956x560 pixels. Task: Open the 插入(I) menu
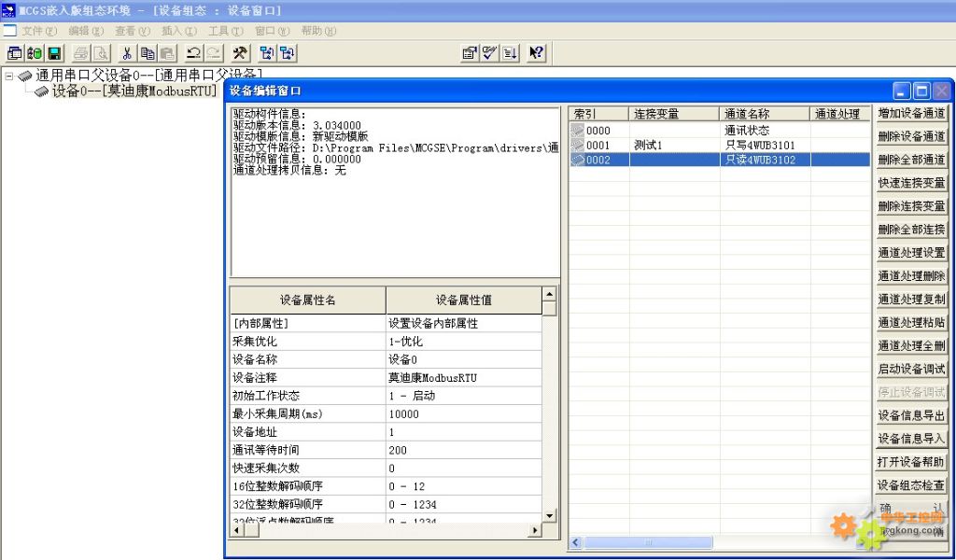coord(178,31)
